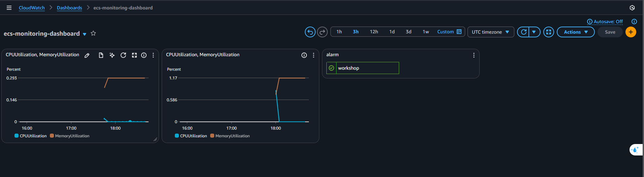The image size is (644, 177).
Task: Click the undo button
Action: point(310,32)
